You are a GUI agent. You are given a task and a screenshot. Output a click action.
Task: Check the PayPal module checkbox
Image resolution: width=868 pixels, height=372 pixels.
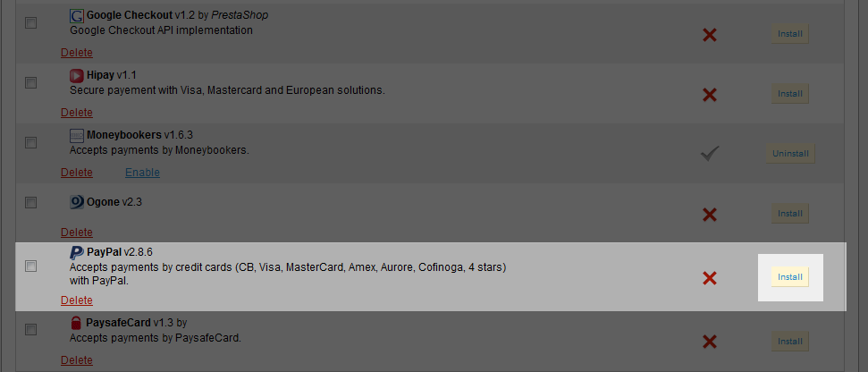pyautogui.click(x=30, y=266)
